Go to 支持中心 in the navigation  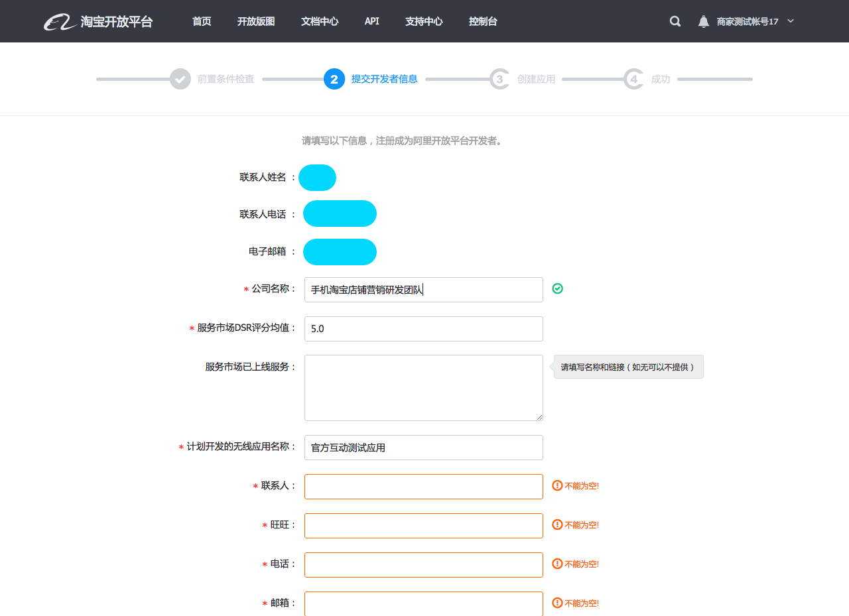[x=423, y=21]
